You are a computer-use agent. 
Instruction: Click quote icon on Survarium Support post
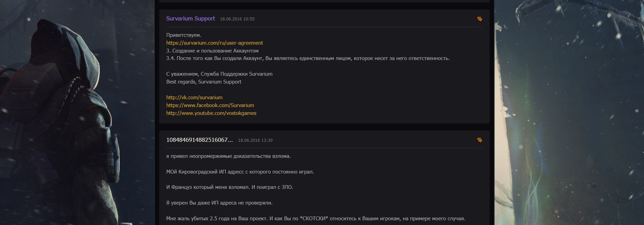(x=479, y=19)
